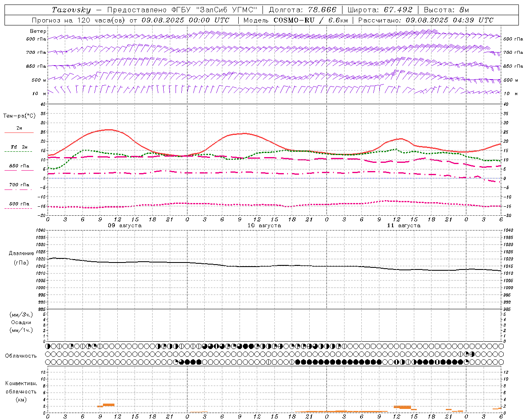525x420 pixels.
Task: Click the station name "Tazovsky" in the header
Action: pyautogui.click(x=71, y=10)
